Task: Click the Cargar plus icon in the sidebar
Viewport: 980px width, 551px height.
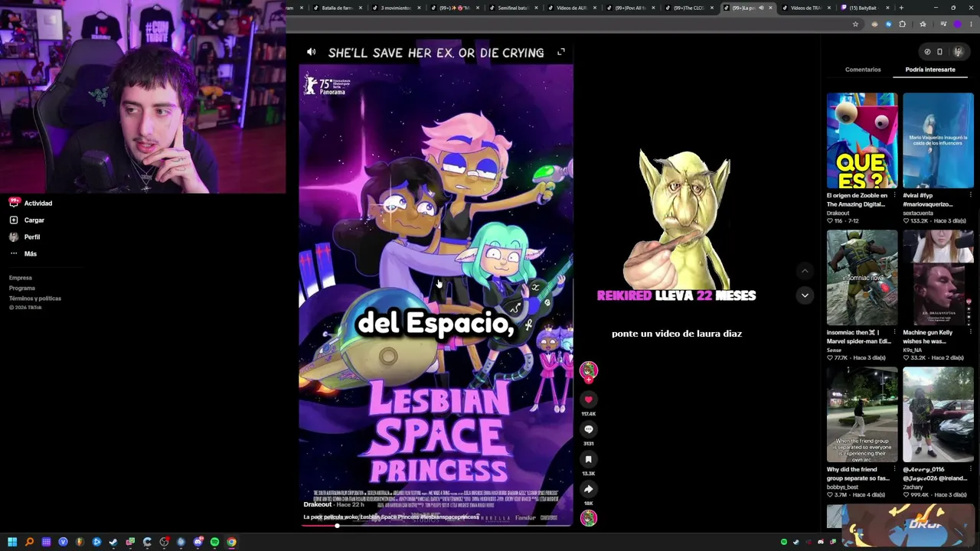Action: click(x=14, y=220)
